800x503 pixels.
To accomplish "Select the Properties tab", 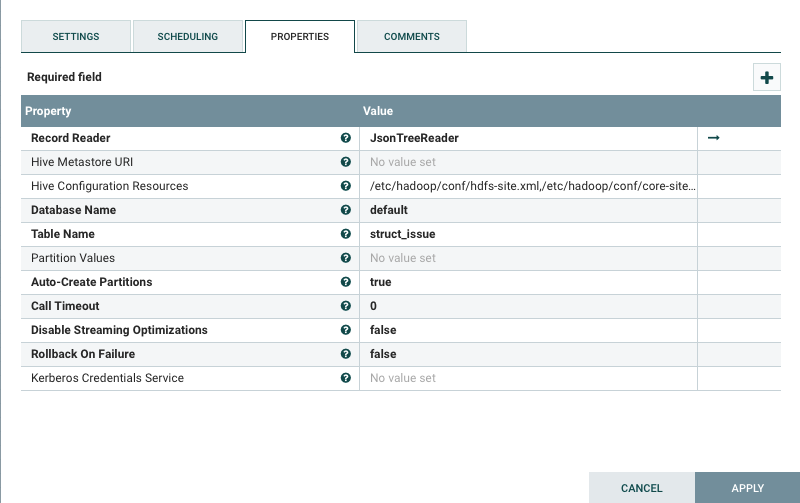I will pyautogui.click(x=300, y=36).
